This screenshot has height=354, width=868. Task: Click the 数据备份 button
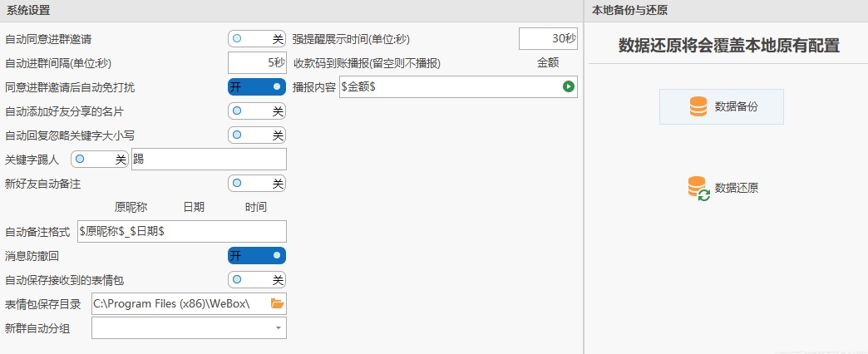pos(722,106)
